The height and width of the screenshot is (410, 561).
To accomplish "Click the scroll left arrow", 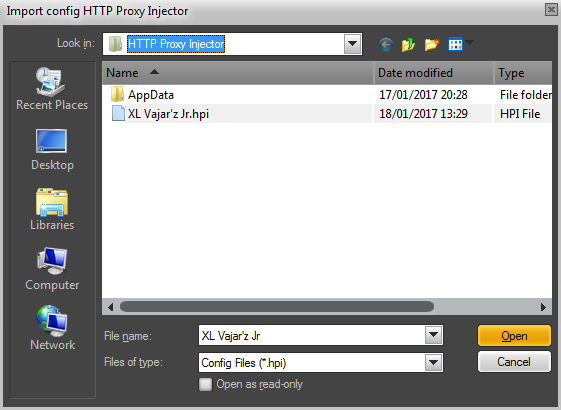I will (x=110, y=307).
